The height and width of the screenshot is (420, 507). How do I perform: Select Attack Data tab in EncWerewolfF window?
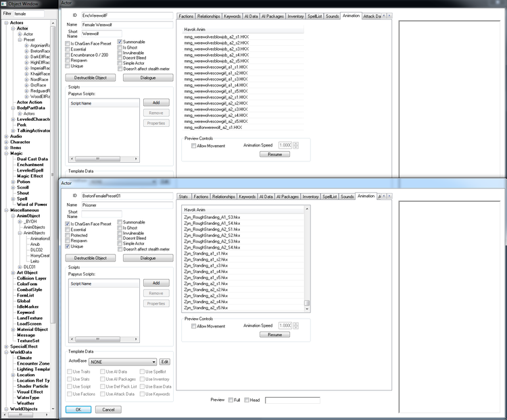pos(372,16)
